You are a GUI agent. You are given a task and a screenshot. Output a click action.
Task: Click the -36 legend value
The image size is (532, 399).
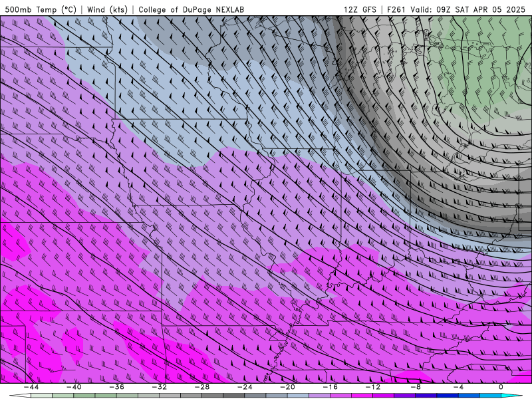click(116, 387)
